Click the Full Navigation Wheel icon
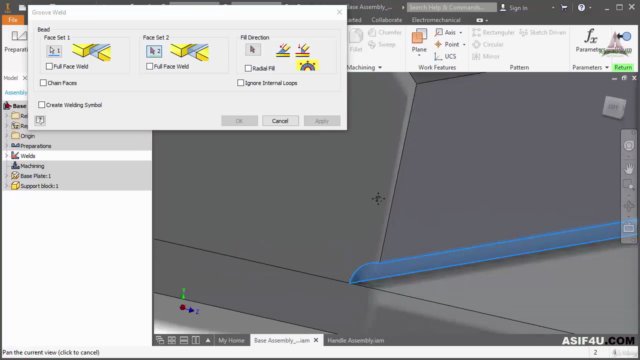Image resolution: width=640 pixels, height=360 pixels. pyautogui.click(x=629, y=145)
